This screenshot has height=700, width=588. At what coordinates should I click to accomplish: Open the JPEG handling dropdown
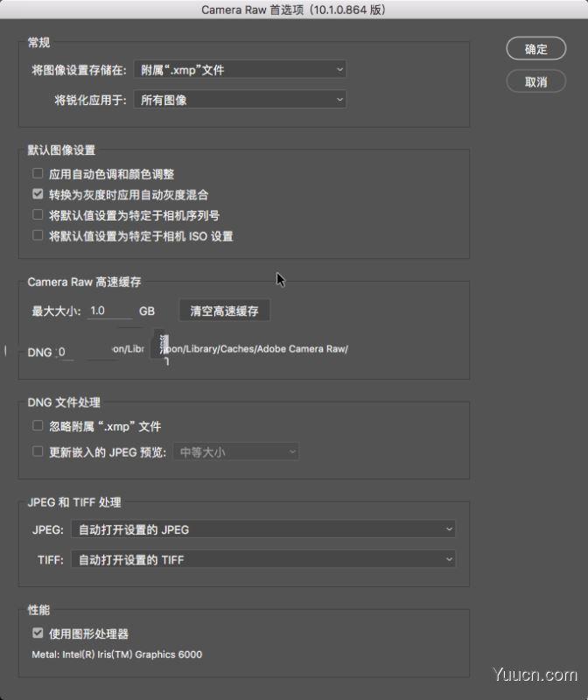tap(263, 529)
